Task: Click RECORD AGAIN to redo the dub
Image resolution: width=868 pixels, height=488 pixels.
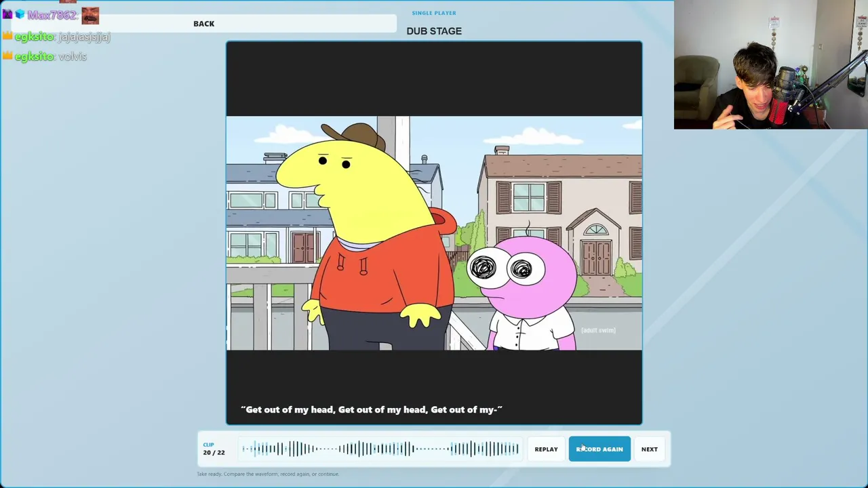Action: 599,449
